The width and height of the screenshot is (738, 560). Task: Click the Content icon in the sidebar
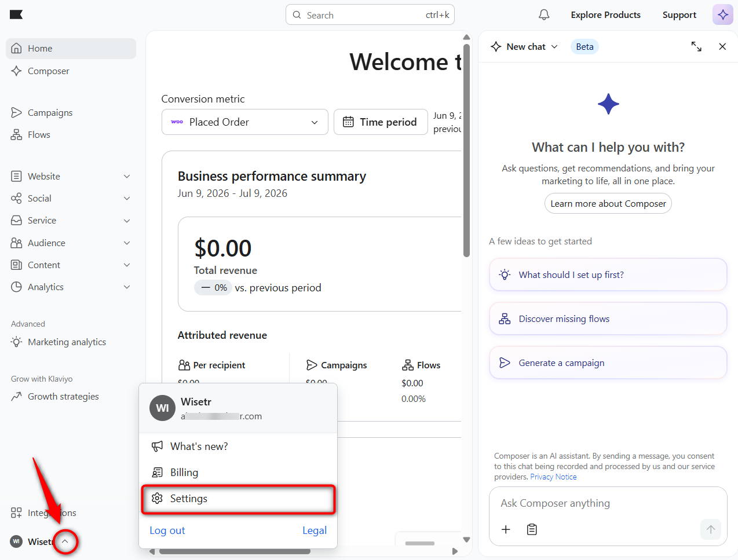(16, 265)
